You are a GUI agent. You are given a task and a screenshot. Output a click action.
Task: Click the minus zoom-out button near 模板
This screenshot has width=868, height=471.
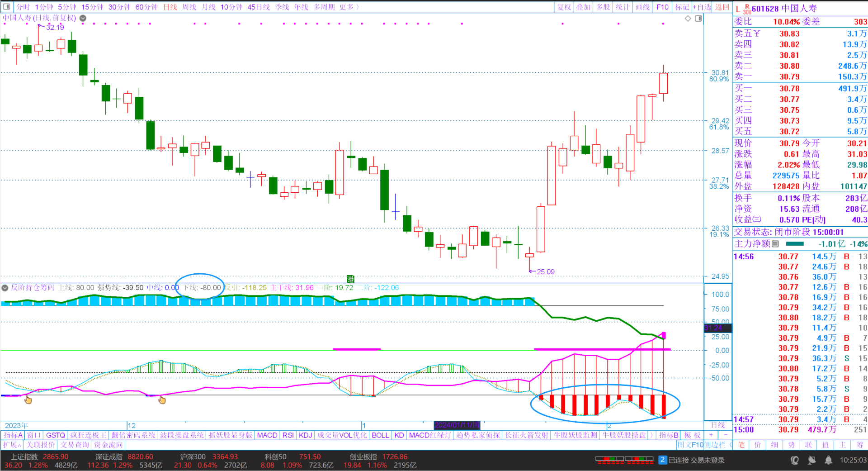coord(725,435)
